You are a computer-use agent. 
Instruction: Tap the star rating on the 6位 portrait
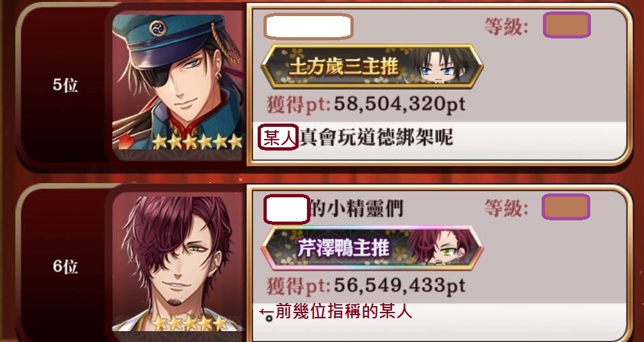click(190, 323)
